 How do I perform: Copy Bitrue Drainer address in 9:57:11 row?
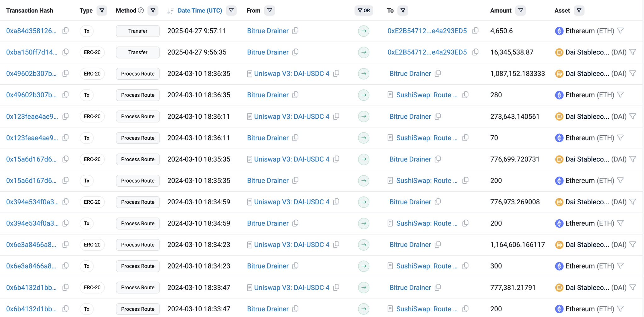295,31
